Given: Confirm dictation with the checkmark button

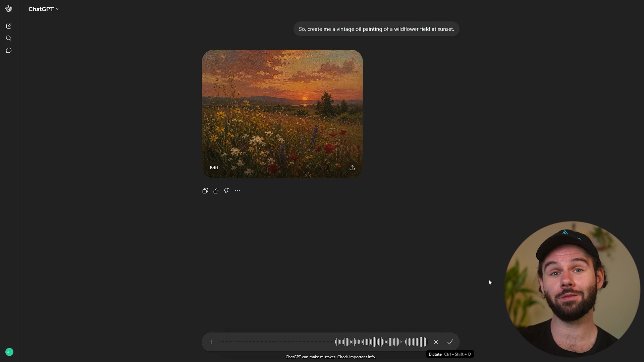Looking at the screenshot, I should (x=450, y=342).
